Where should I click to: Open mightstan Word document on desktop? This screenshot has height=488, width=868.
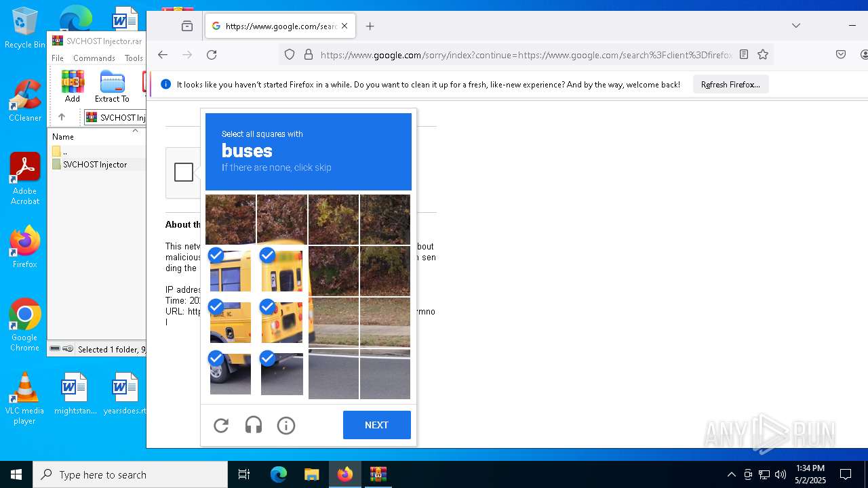[x=75, y=393]
